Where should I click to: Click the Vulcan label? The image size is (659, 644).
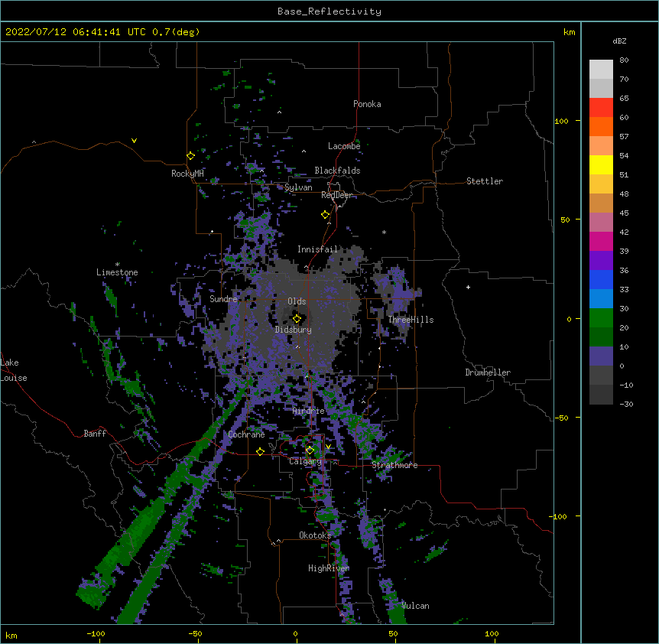click(x=415, y=606)
